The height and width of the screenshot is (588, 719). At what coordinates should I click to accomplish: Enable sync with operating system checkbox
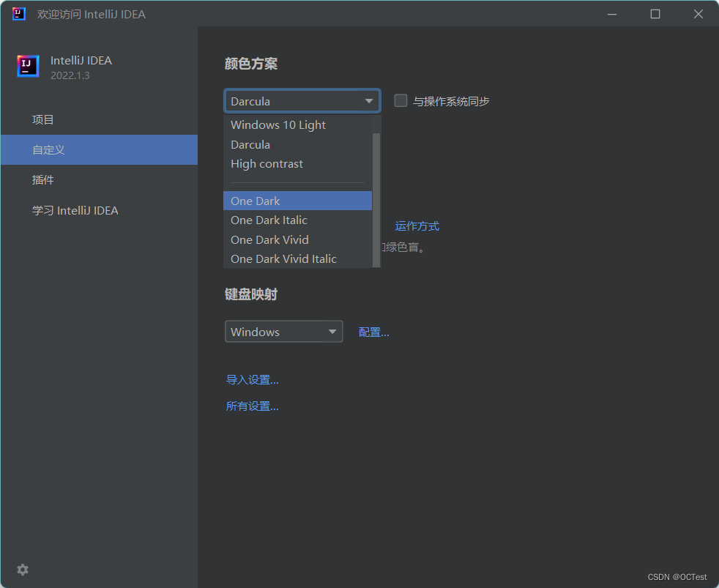(401, 100)
